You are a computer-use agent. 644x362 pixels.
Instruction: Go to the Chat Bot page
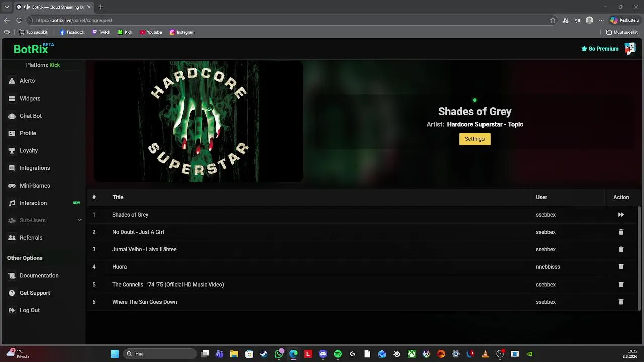pyautogui.click(x=30, y=116)
